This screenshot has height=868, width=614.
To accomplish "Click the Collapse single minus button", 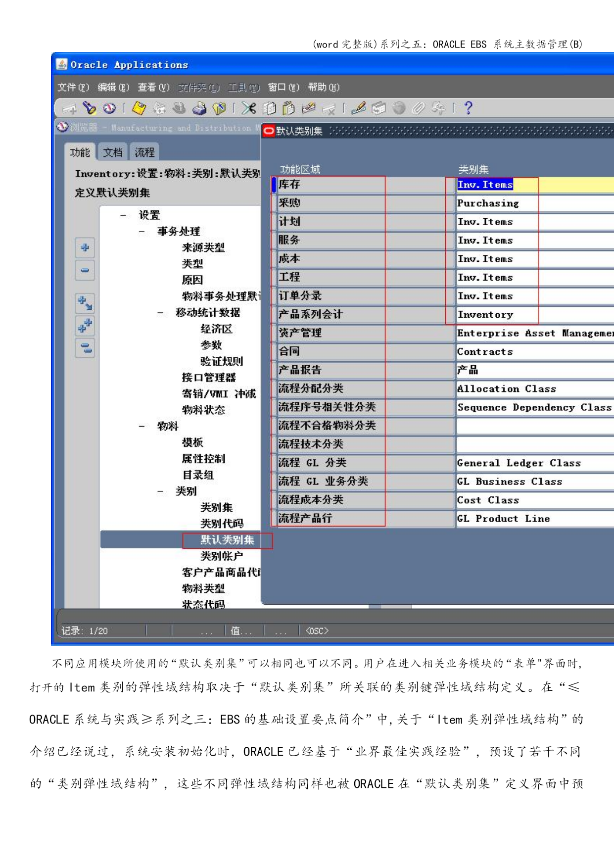I will (x=85, y=270).
